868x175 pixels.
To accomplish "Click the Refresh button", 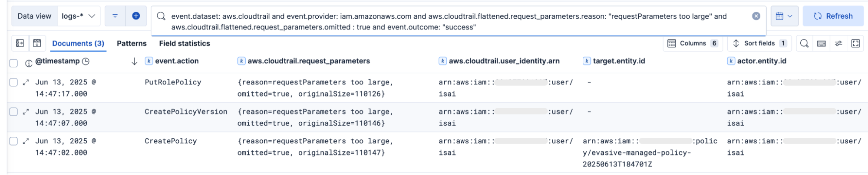I will pyautogui.click(x=833, y=16).
